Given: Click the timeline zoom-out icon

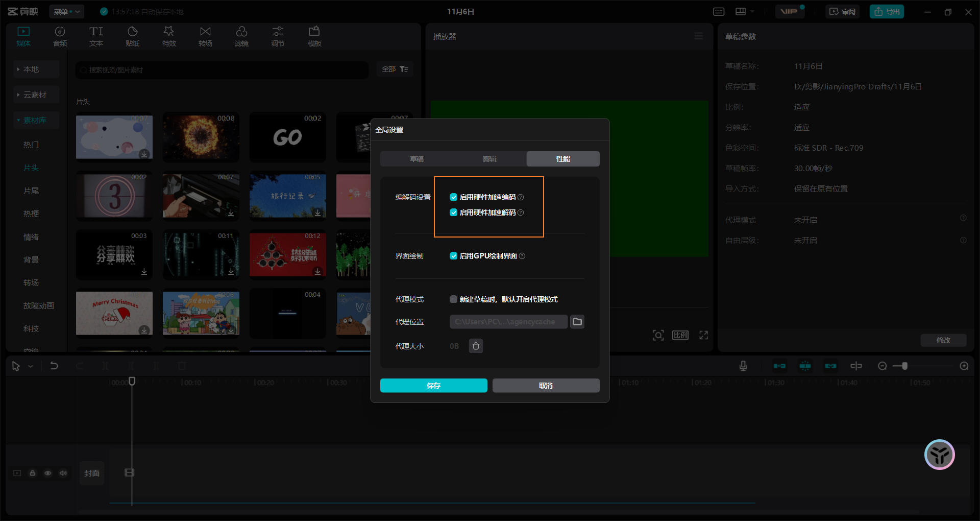Looking at the screenshot, I should point(882,366).
